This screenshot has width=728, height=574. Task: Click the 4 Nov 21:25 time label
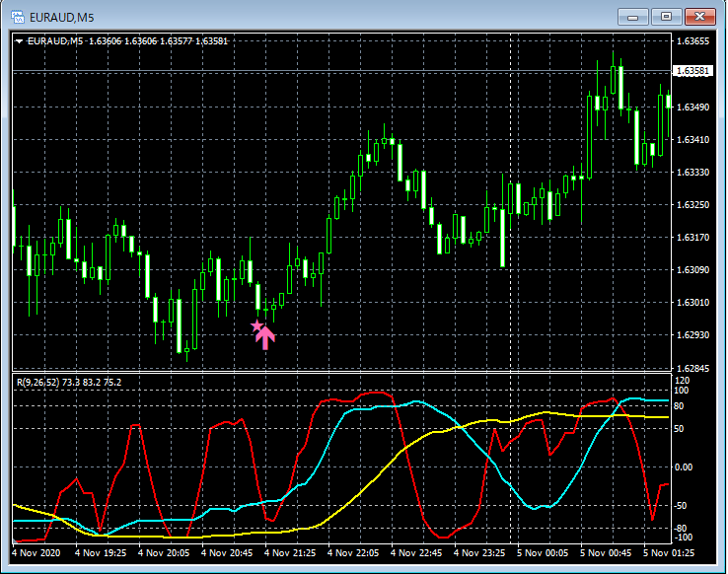coord(290,553)
